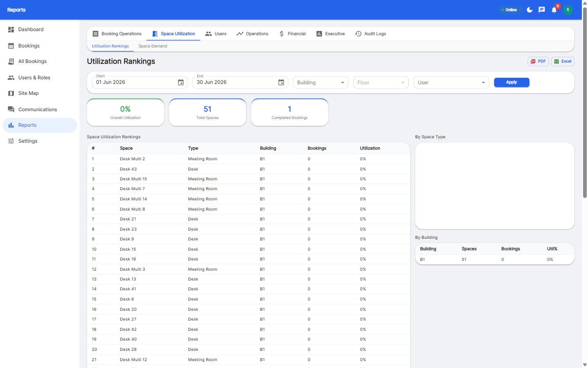Click the Completed Bookings card
Viewport: 588px width, 368px height.
point(290,112)
